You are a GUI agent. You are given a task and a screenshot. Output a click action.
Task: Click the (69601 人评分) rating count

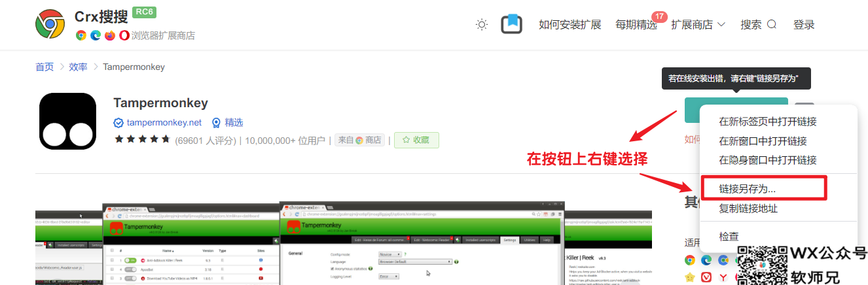tap(206, 140)
